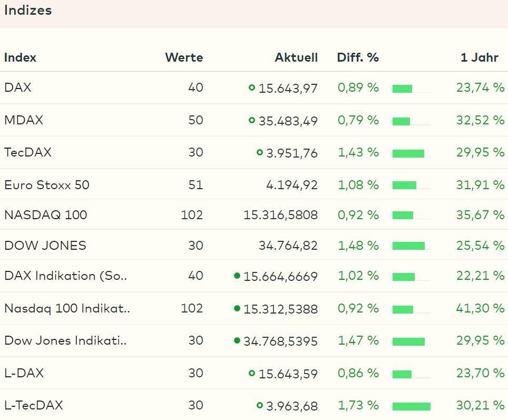Open the TecDAX index link
The width and height of the screenshot is (508, 420).
pyautogui.click(x=28, y=152)
